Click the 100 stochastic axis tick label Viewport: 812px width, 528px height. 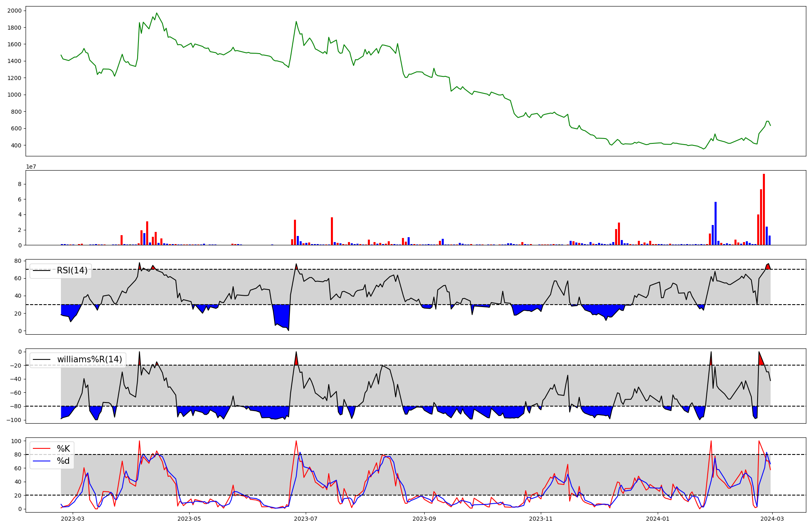pyautogui.click(x=17, y=441)
